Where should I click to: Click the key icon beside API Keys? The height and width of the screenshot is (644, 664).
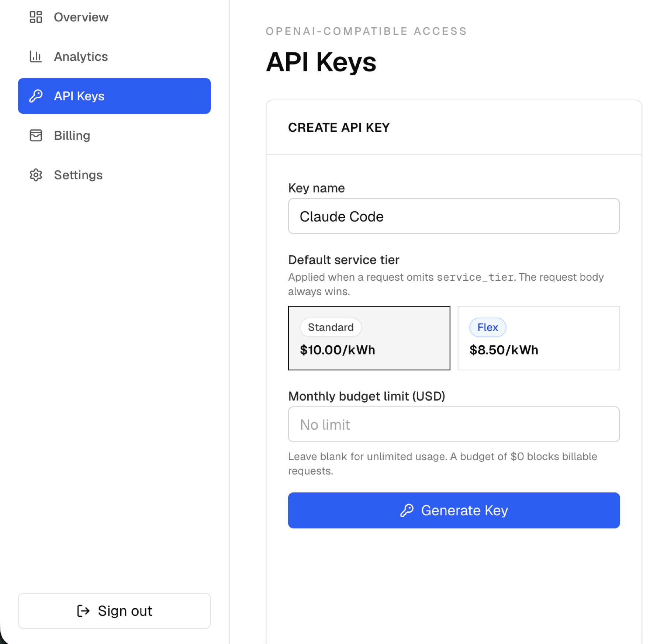click(x=36, y=96)
